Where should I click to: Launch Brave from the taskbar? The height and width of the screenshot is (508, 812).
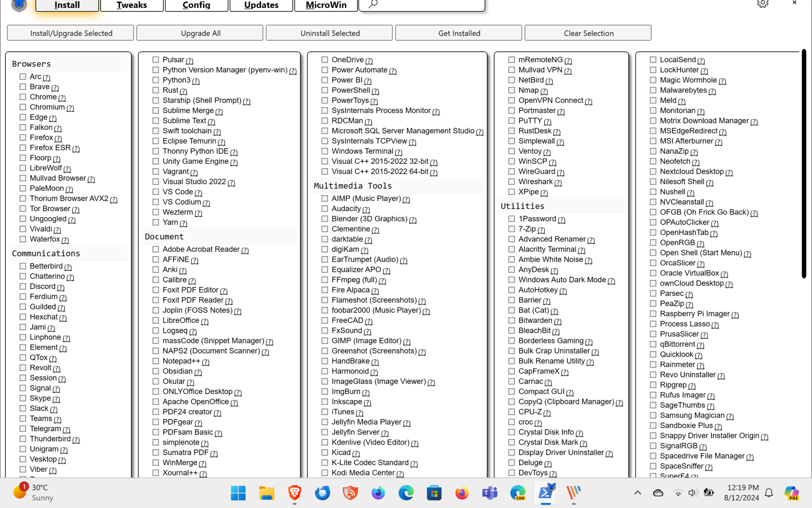[x=294, y=493]
